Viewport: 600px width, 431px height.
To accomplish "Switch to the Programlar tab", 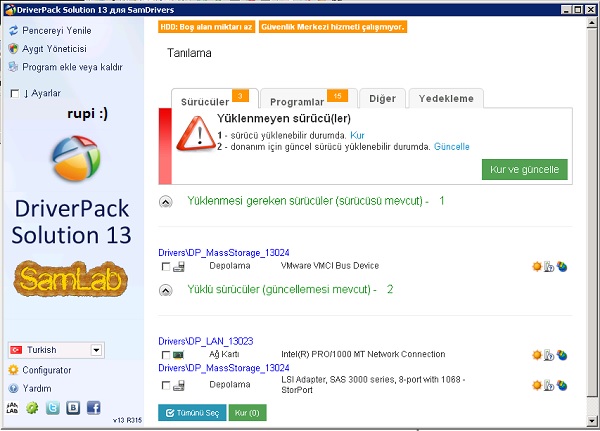I will pos(309,99).
